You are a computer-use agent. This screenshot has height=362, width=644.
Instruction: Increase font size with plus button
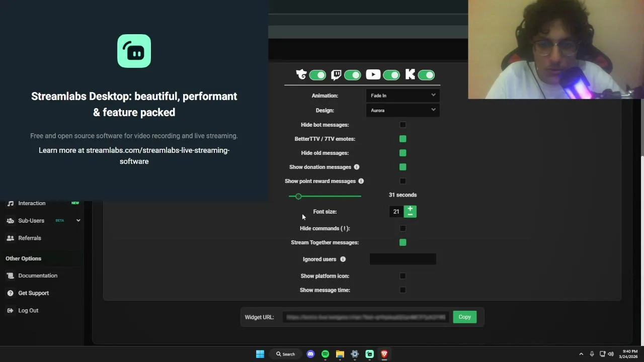410,209
